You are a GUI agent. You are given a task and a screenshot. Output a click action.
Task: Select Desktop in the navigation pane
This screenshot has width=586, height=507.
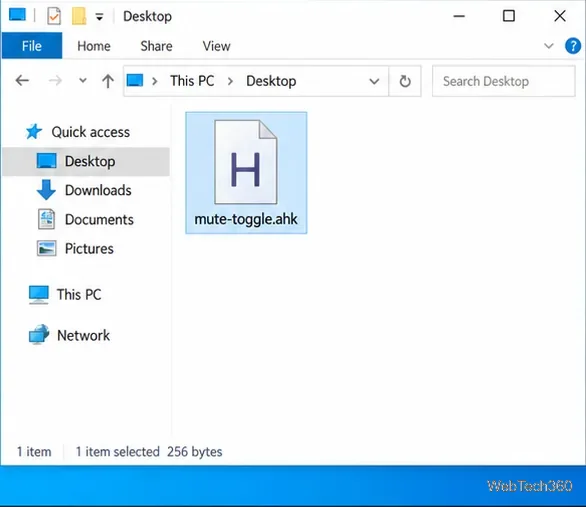tap(86, 161)
